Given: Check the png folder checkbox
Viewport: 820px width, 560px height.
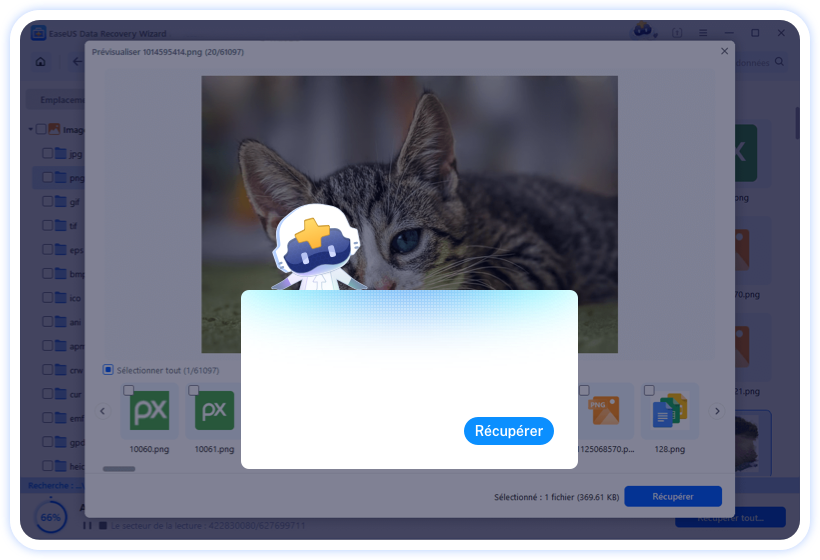Looking at the screenshot, I should click(x=47, y=177).
